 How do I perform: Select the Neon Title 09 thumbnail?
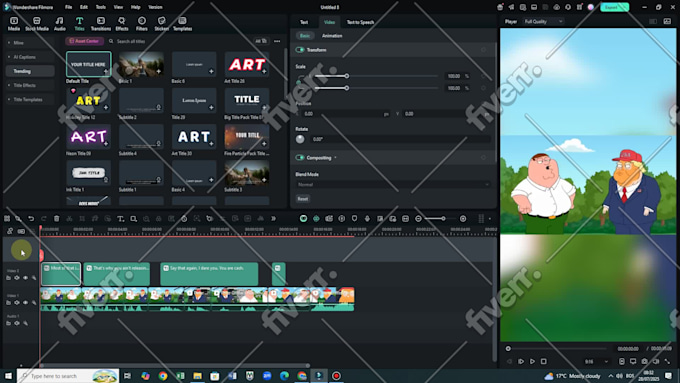click(88, 137)
